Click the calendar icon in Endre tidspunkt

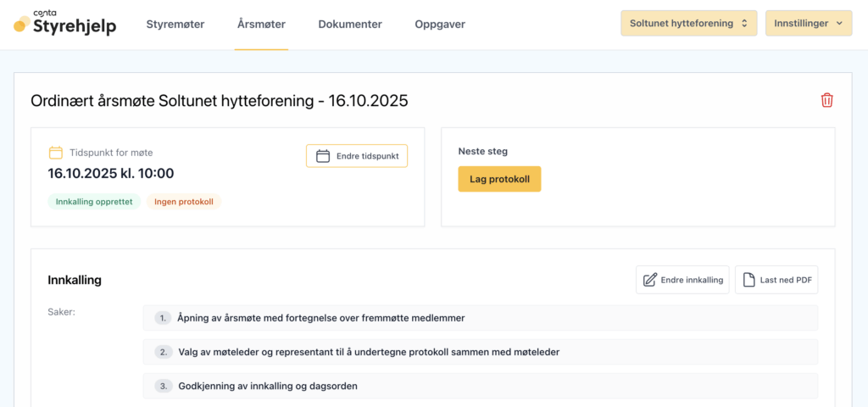pos(322,156)
